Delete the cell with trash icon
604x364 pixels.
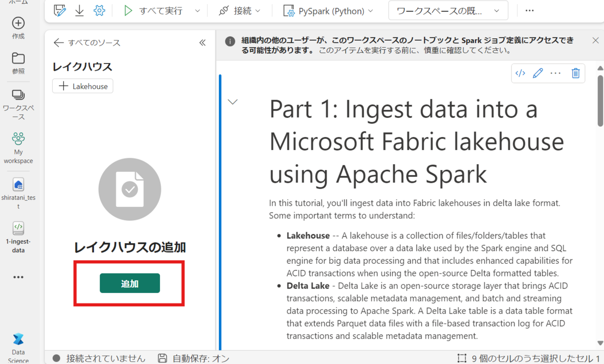click(x=576, y=73)
